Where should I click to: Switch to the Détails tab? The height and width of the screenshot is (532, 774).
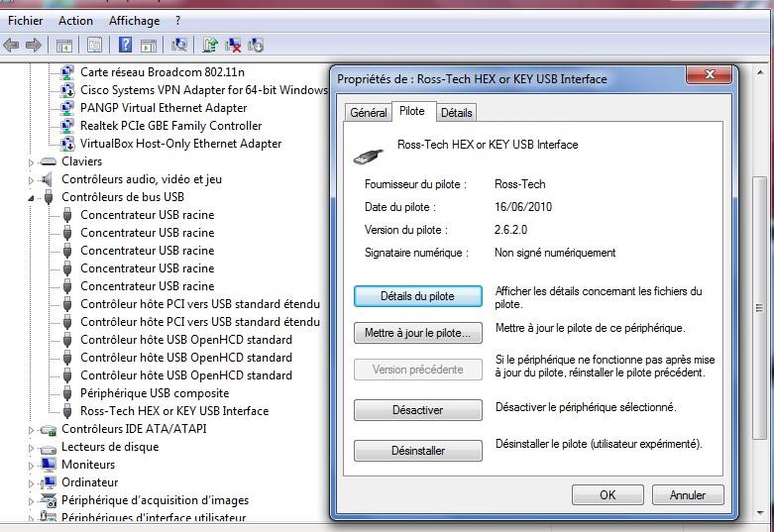pyautogui.click(x=456, y=113)
